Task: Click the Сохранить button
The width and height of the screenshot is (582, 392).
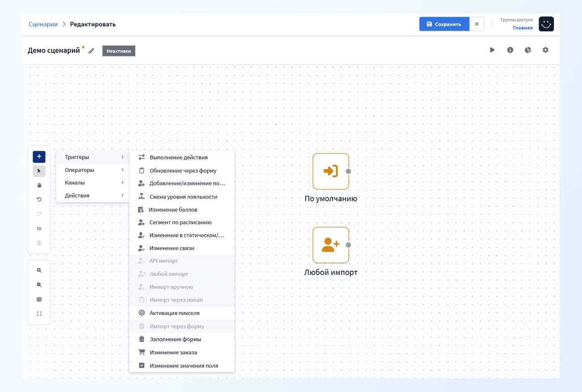Action: click(444, 24)
